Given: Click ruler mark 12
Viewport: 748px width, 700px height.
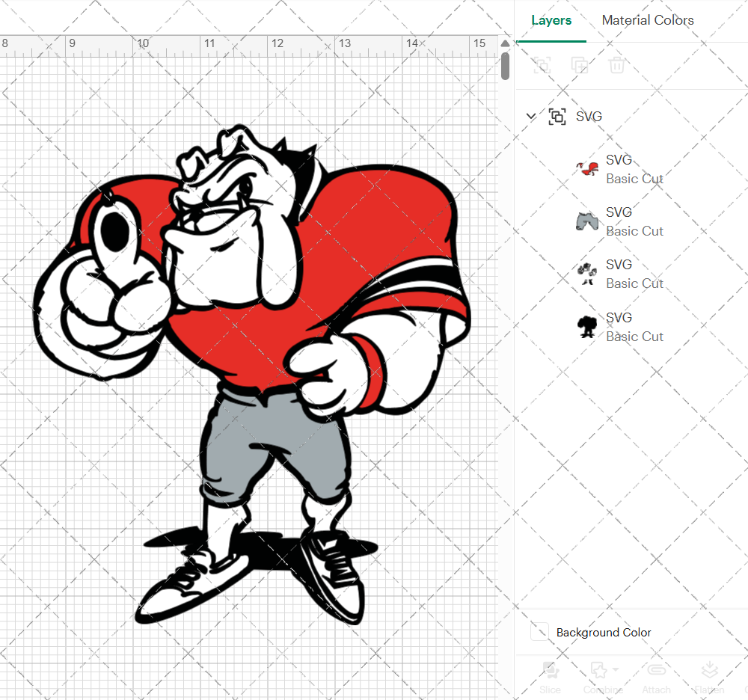Looking at the screenshot, I should [278, 43].
